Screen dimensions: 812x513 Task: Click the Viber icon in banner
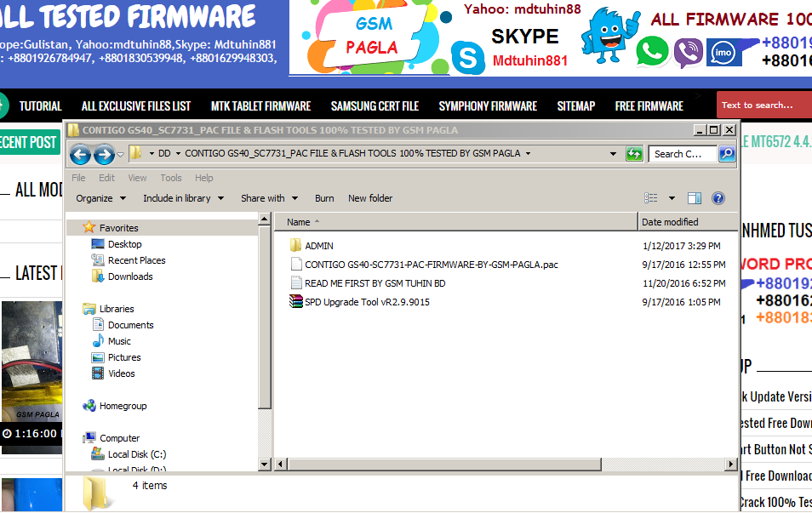(x=689, y=52)
